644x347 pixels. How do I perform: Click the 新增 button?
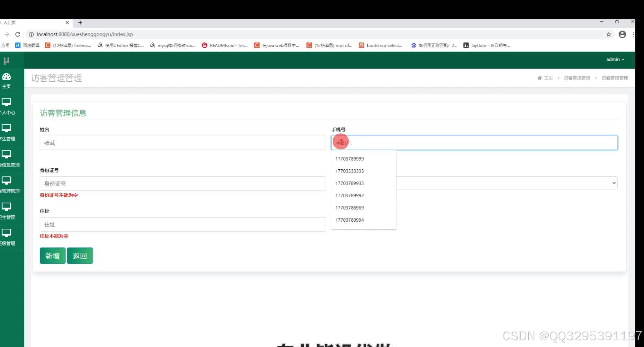coord(53,256)
